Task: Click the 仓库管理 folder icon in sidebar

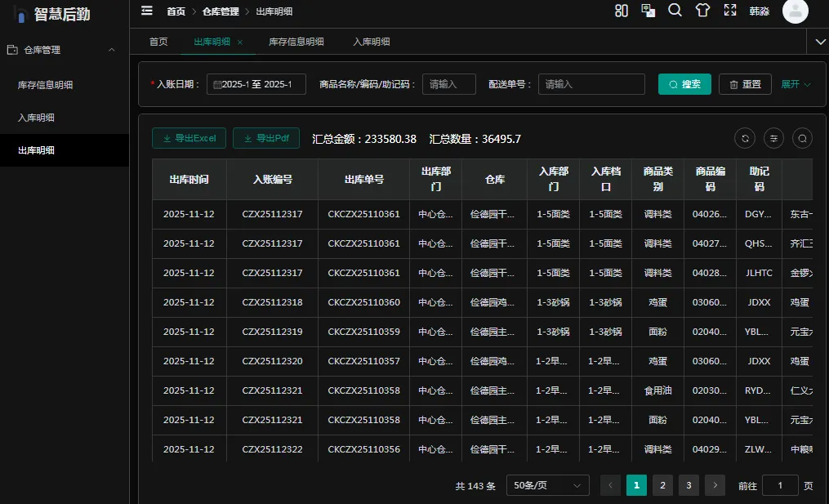Action: pos(12,50)
